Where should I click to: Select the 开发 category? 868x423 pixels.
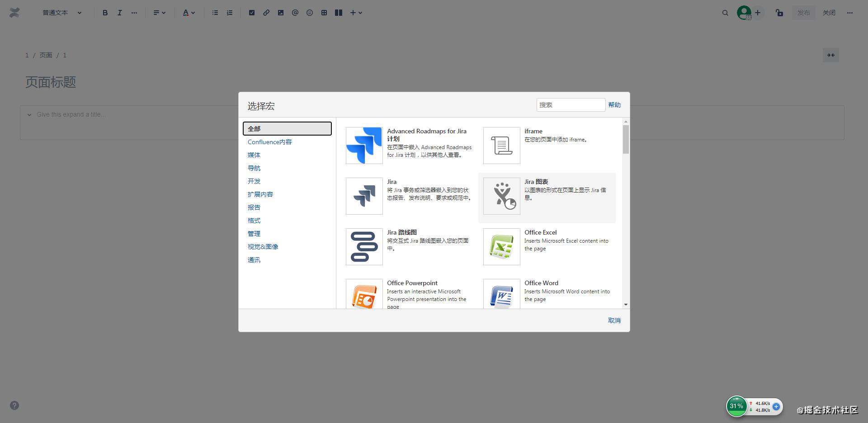tap(254, 181)
